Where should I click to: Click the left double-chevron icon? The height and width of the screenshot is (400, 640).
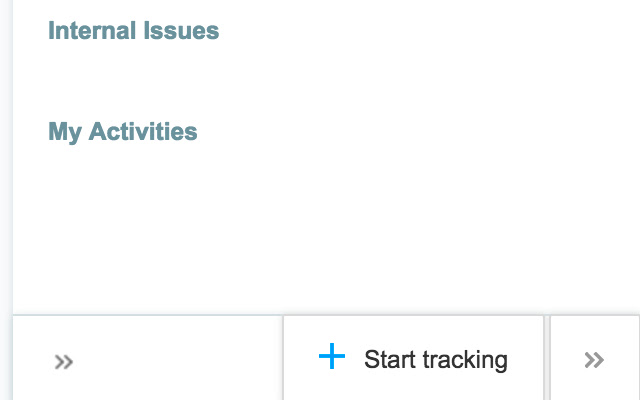(64, 361)
